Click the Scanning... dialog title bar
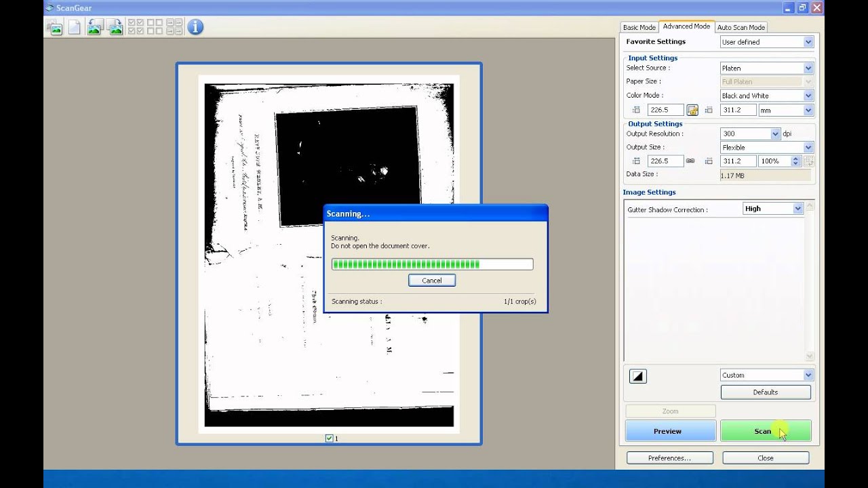 [435, 213]
